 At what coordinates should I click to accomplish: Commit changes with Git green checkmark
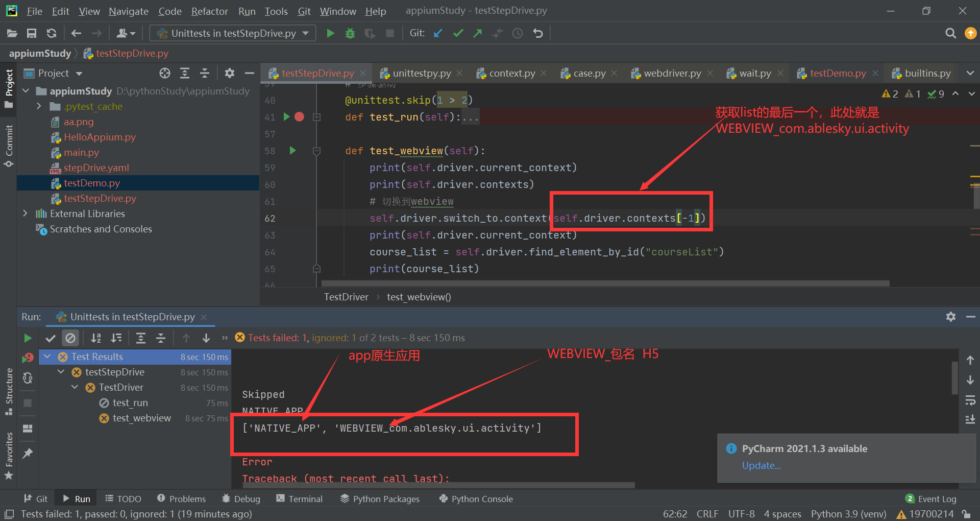[x=458, y=33]
